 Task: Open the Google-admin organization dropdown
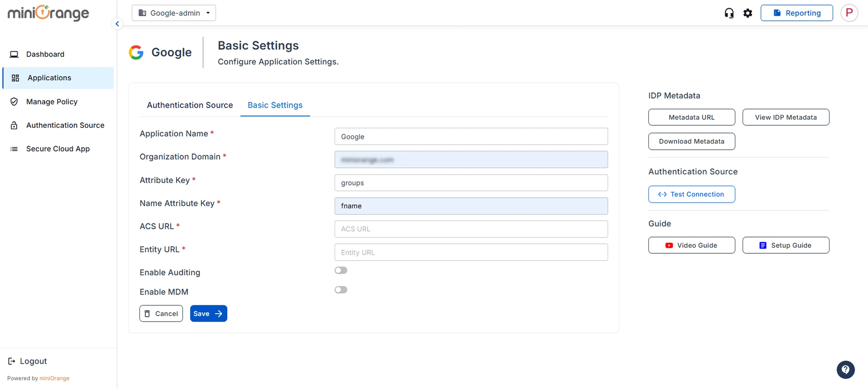pyautogui.click(x=174, y=13)
